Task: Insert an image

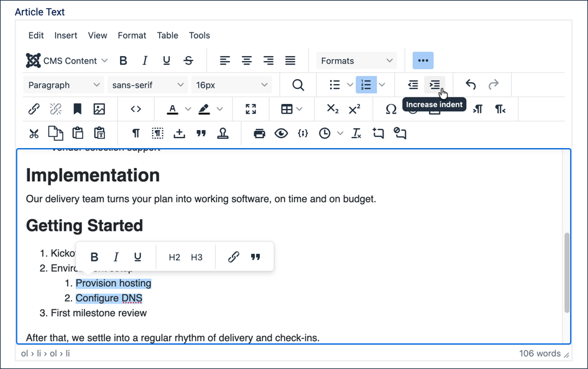Action: (x=99, y=109)
